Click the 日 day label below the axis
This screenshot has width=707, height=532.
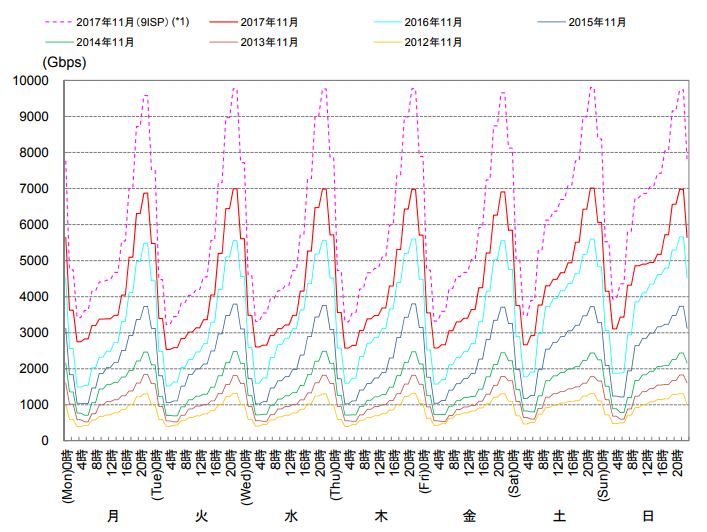(647, 516)
